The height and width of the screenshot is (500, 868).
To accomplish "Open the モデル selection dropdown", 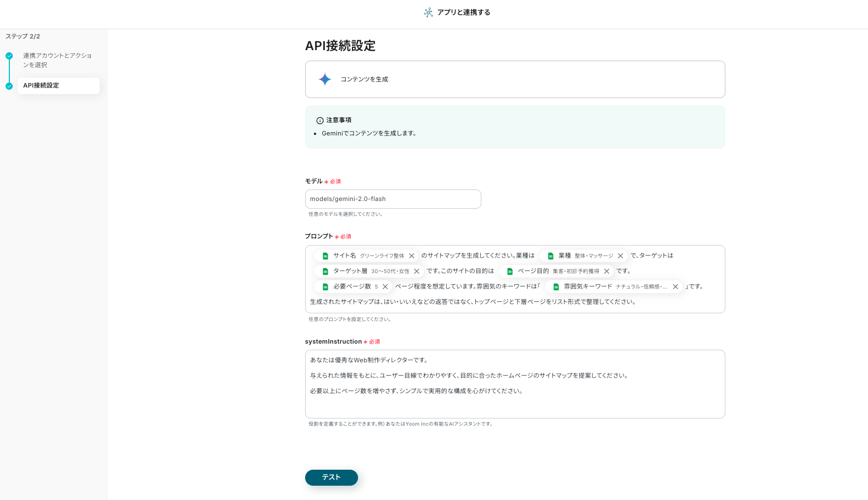I will pos(393,199).
